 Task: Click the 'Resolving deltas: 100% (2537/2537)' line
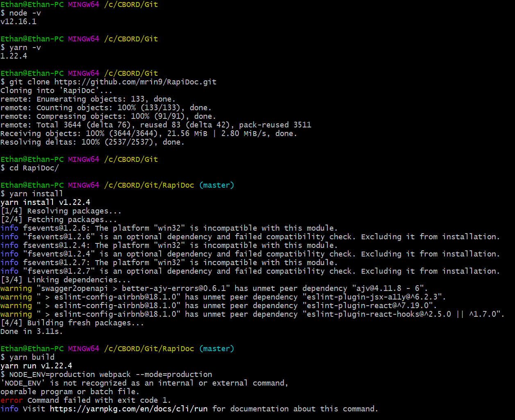tap(93, 142)
